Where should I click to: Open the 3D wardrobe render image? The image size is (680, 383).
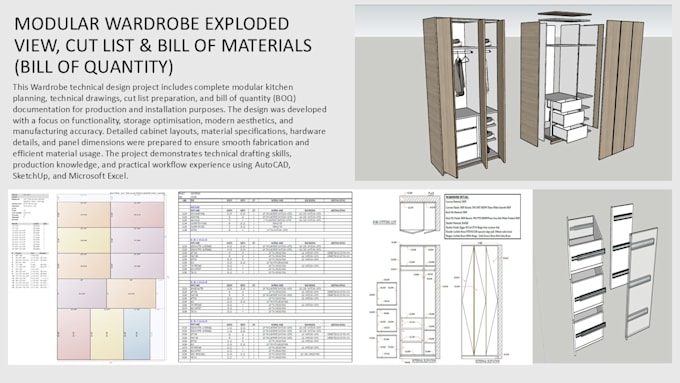tap(513, 92)
